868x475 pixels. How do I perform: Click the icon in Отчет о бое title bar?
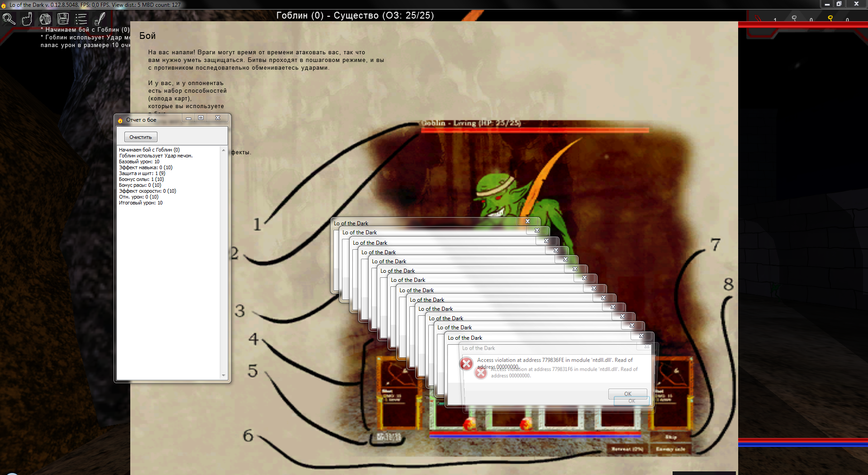(120, 120)
